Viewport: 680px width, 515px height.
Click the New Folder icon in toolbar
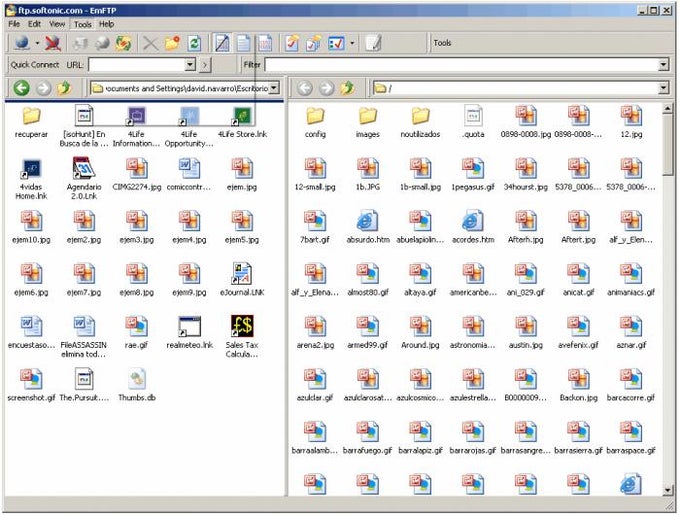[172, 43]
